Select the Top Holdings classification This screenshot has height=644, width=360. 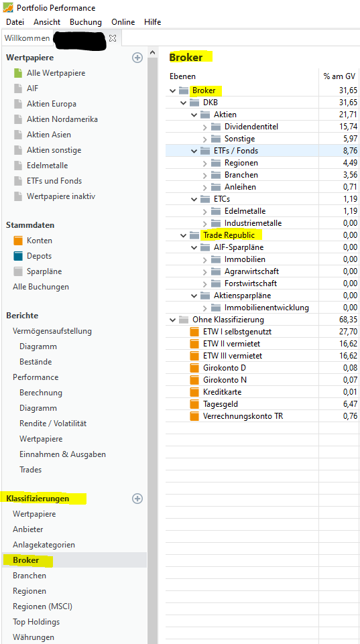point(36,622)
